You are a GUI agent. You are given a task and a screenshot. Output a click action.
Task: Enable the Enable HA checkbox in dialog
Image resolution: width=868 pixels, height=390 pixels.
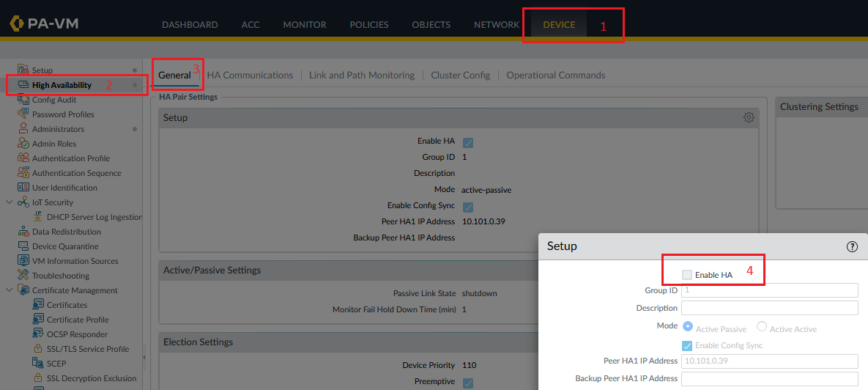(x=687, y=275)
